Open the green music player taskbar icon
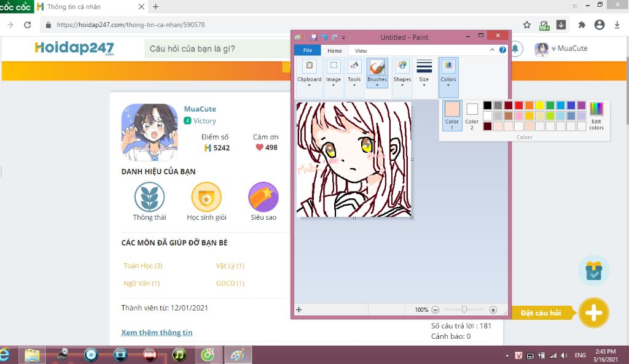 (179, 355)
